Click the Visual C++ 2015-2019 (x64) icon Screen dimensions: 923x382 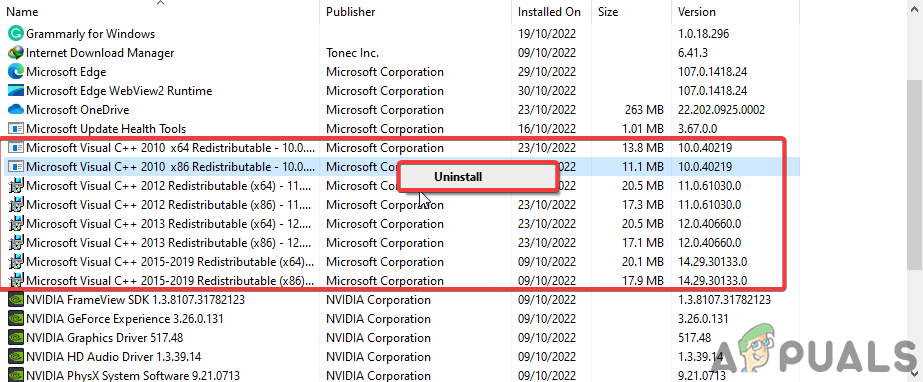pyautogui.click(x=16, y=261)
